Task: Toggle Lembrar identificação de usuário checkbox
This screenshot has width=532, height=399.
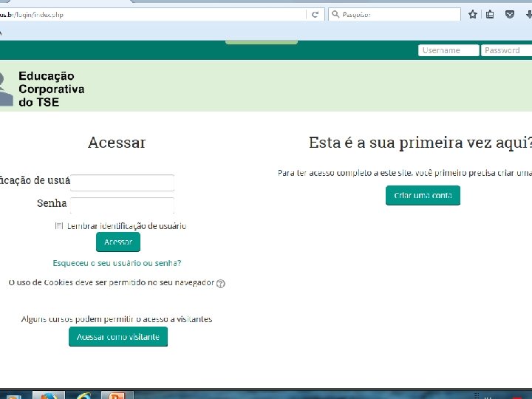Action: [58, 226]
